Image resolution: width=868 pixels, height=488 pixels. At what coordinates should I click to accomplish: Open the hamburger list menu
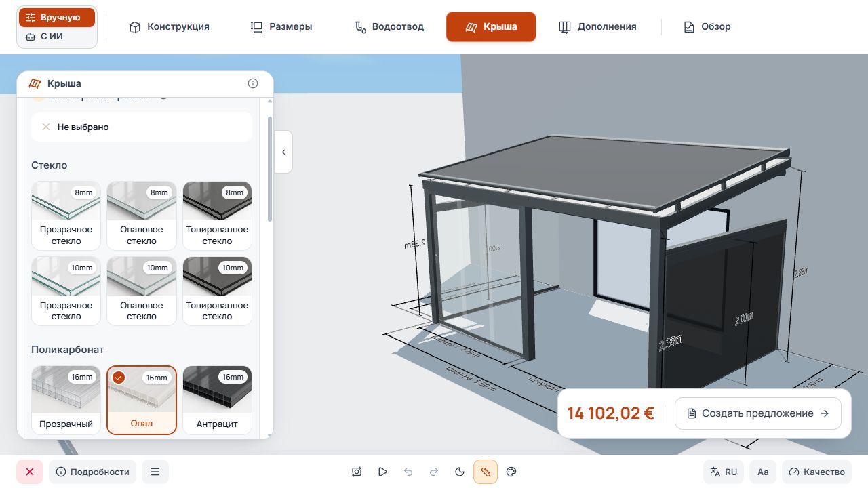[155, 472]
